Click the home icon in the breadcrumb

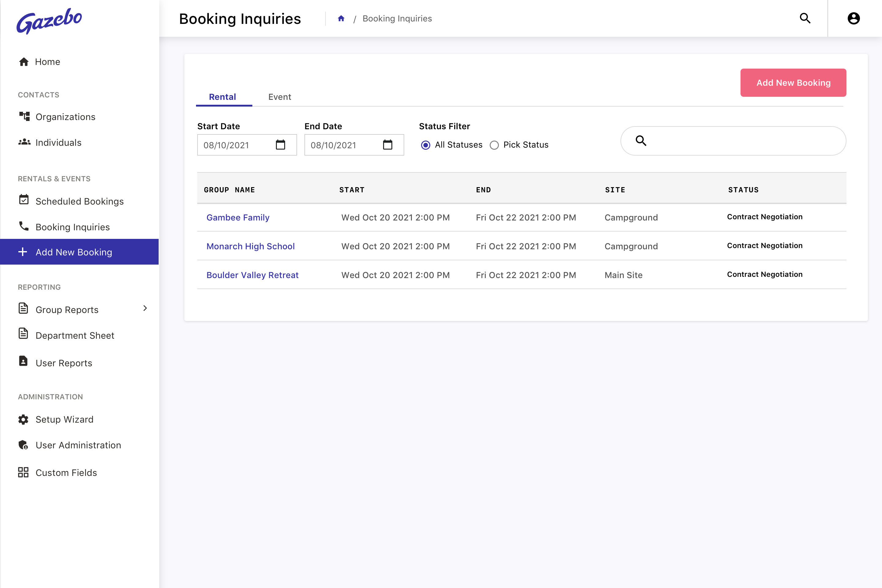click(x=341, y=18)
